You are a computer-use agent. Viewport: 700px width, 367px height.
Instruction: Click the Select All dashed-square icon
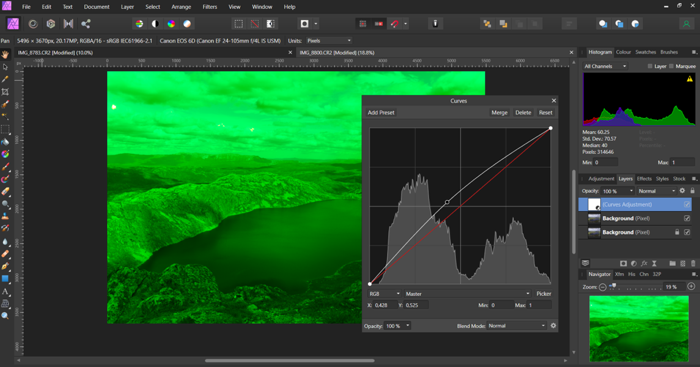(x=239, y=24)
